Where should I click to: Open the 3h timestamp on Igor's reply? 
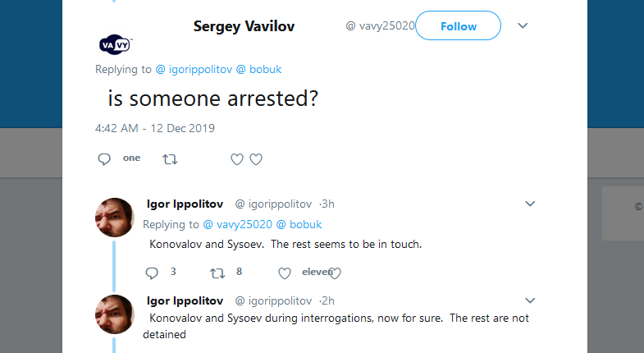click(x=327, y=204)
